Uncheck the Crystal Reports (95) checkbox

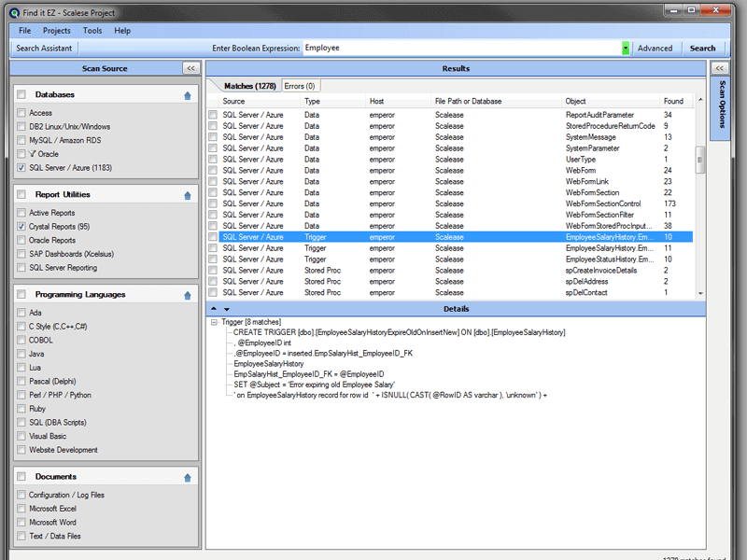21,226
